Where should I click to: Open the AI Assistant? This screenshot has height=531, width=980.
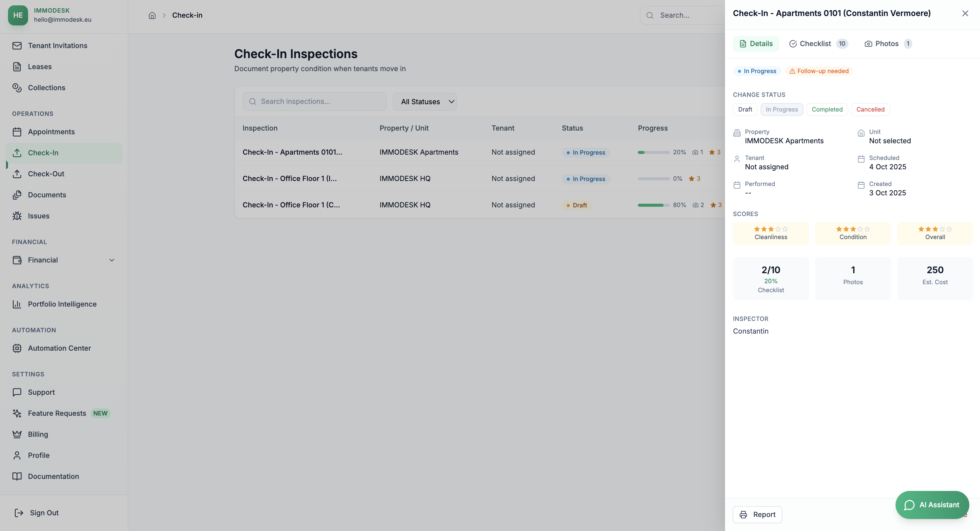[932, 505]
